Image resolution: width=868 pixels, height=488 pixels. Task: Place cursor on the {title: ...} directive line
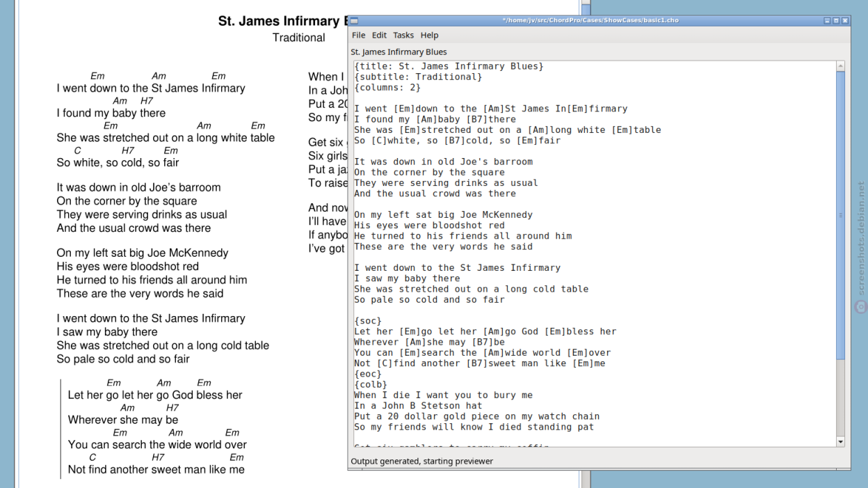pyautogui.click(x=449, y=67)
